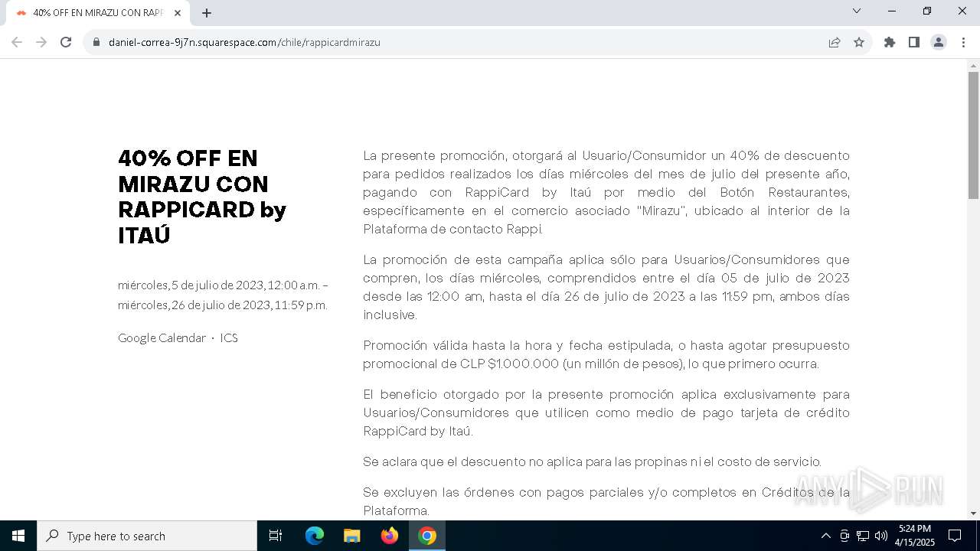The height and width of the screenshot is (551, 980).
Task: Go back to previous page
Action: click(17, 42)
